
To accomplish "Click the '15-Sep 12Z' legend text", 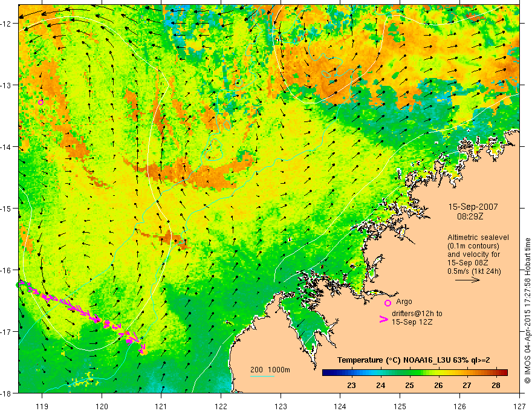I will (x=412, y=322).
